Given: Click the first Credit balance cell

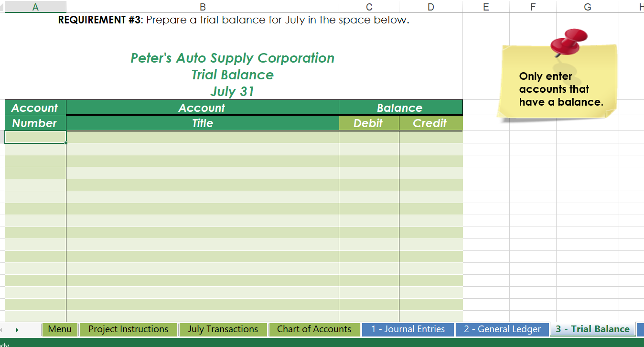Looking at the screenshot, I should point(431,137).
